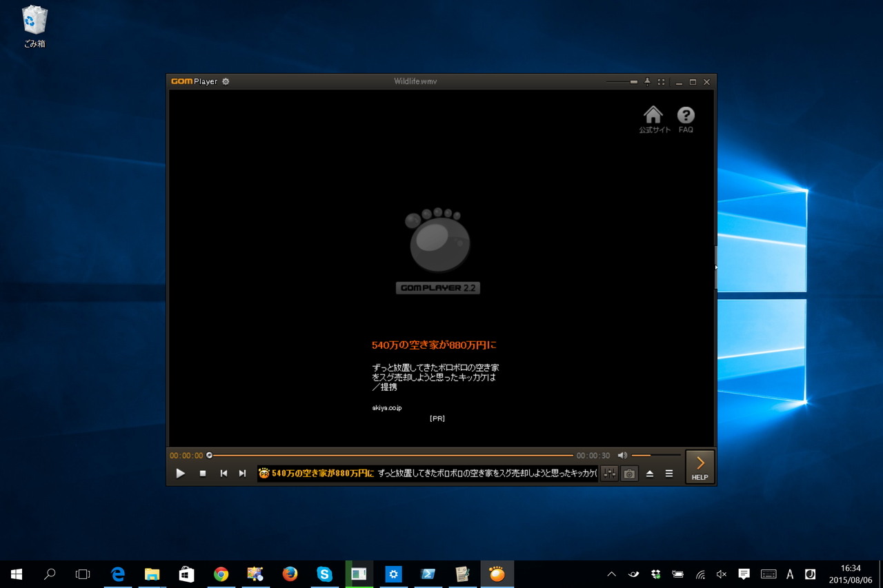Adjust the volume slider in GOM Player
Image resolution: width=883 pixels, height=588 pixels.
pyautogui.click(x=656, y=456)
